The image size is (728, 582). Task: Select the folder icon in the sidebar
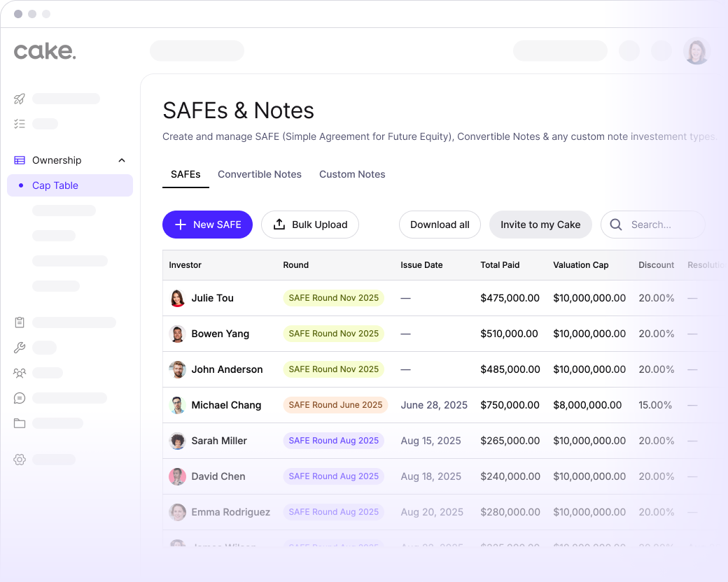coord(19,423)
